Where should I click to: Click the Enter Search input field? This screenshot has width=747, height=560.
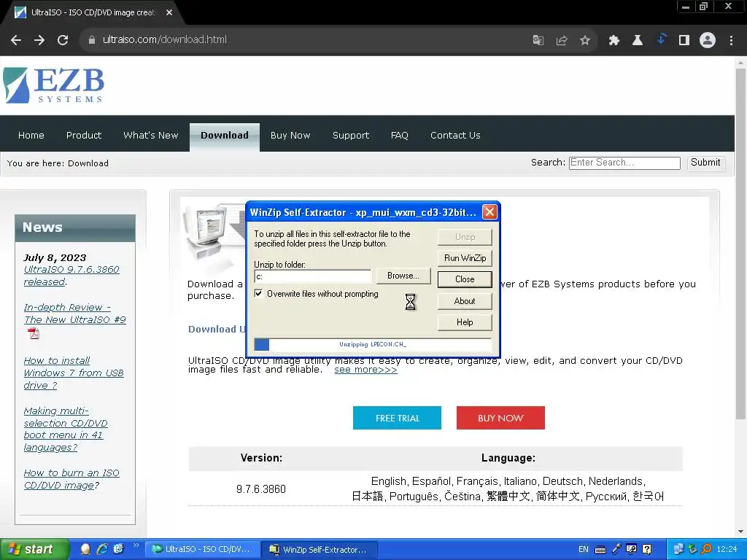[624, 163]
